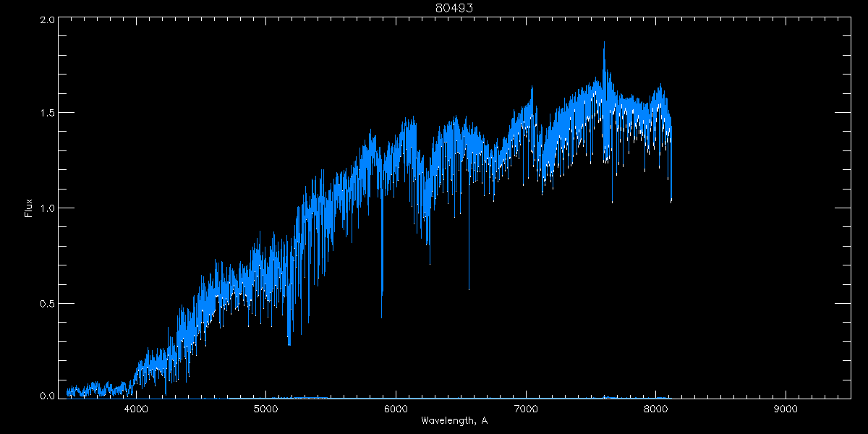Pick the deep absorption line near 5900
868x434 pixels.
coord(382,315)
